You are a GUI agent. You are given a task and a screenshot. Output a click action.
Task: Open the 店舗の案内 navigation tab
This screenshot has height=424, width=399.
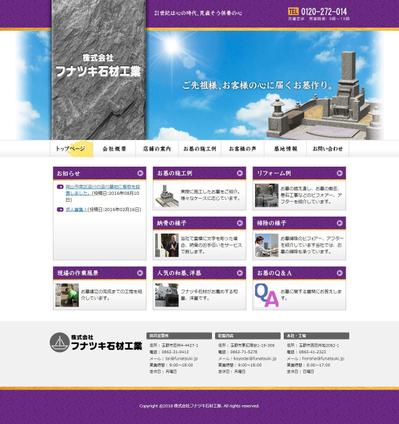click(x=157, y=149)
